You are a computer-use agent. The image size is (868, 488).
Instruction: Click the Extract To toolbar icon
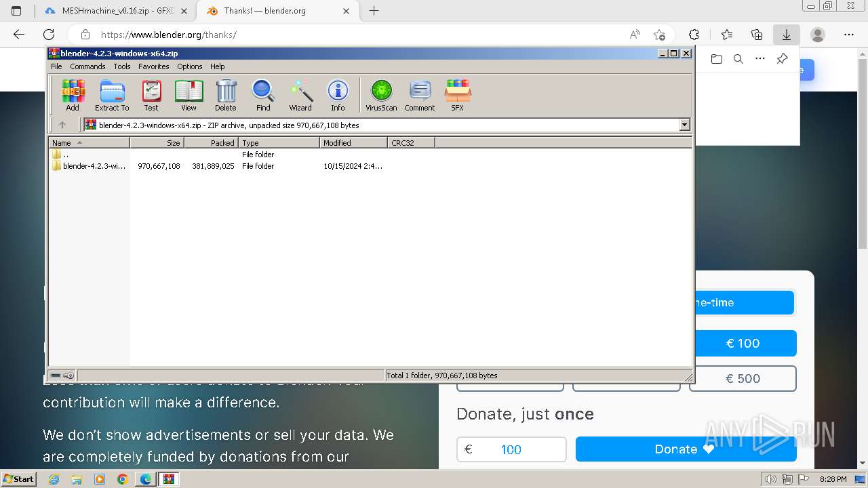coord(112,95)
